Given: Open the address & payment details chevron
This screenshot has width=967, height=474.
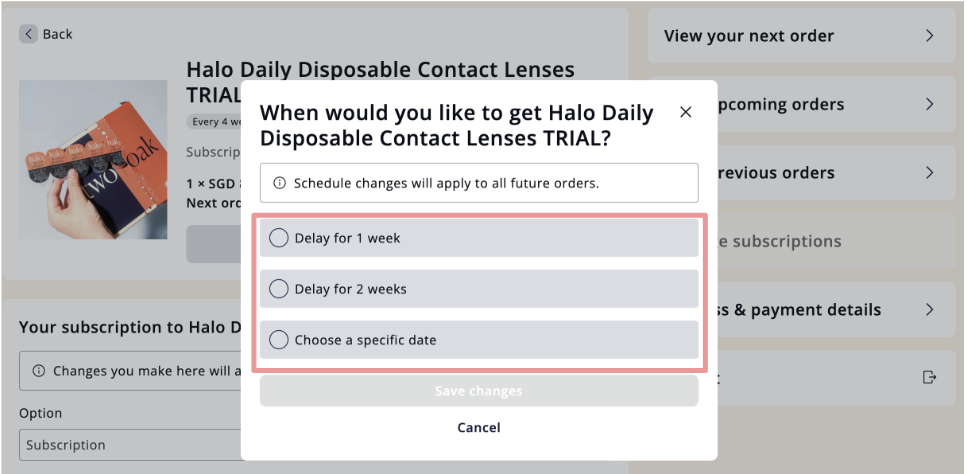Looking at the screenshot, I should pyautogui.click(x=929, y=309).
